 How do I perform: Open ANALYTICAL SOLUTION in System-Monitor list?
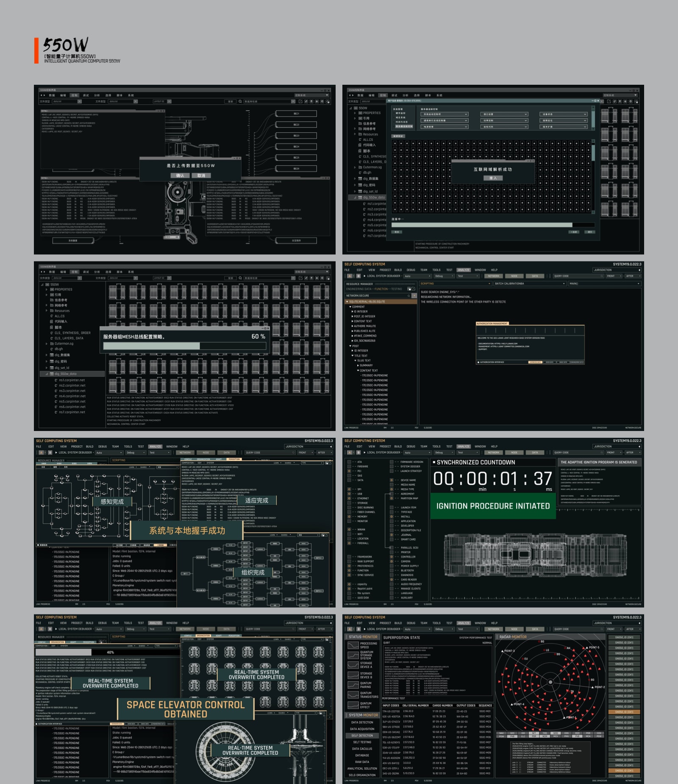(x=362, y=768)
